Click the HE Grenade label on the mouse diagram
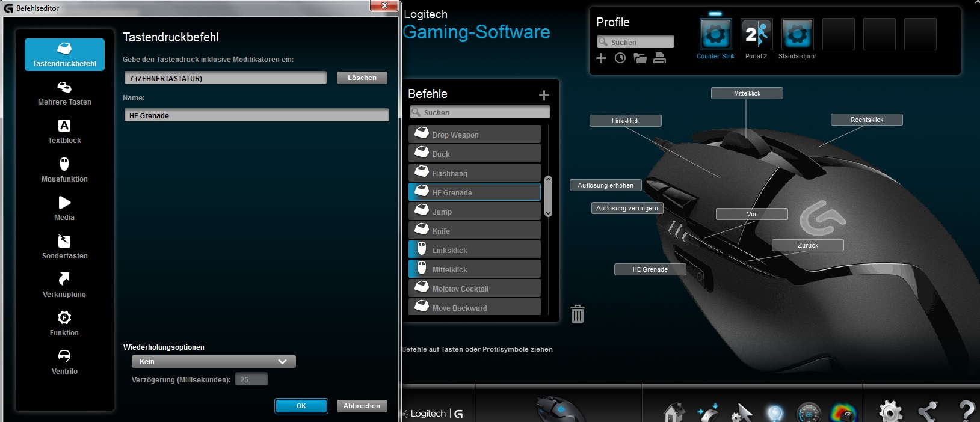Image resolution: width=980 pixels, height=422 pixels. [650, 269]
